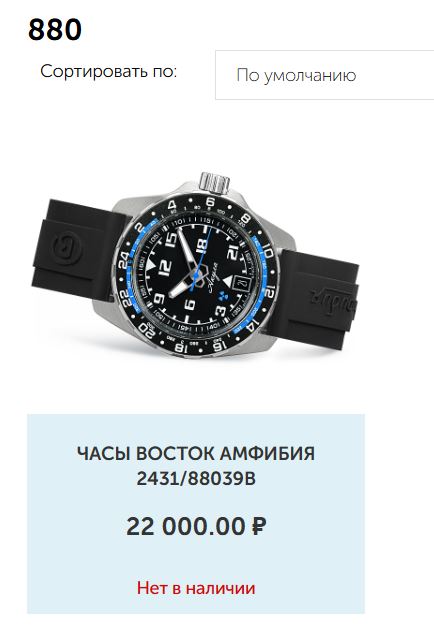Click the blue hexagon center of the watch hands
The height and width of the screenshot is (642, 434).
coord(201,275)
